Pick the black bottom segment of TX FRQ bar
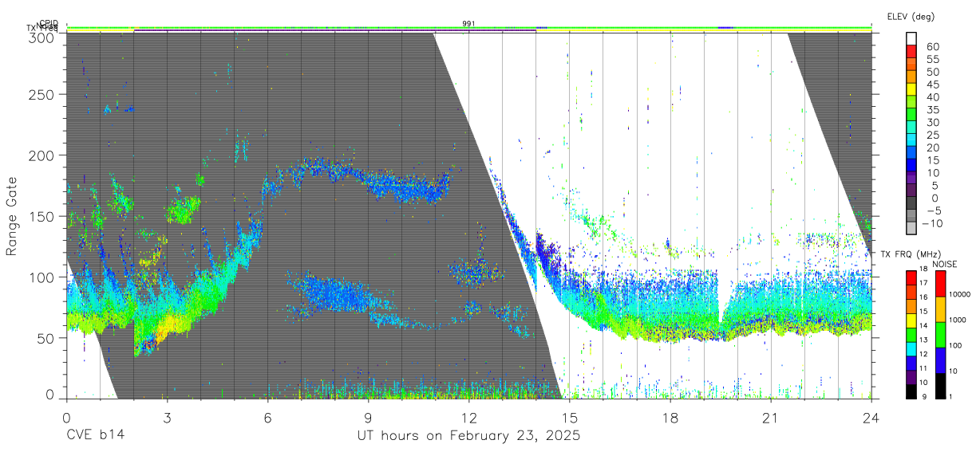This screenshot has width=980, height=452. (911, 391)
